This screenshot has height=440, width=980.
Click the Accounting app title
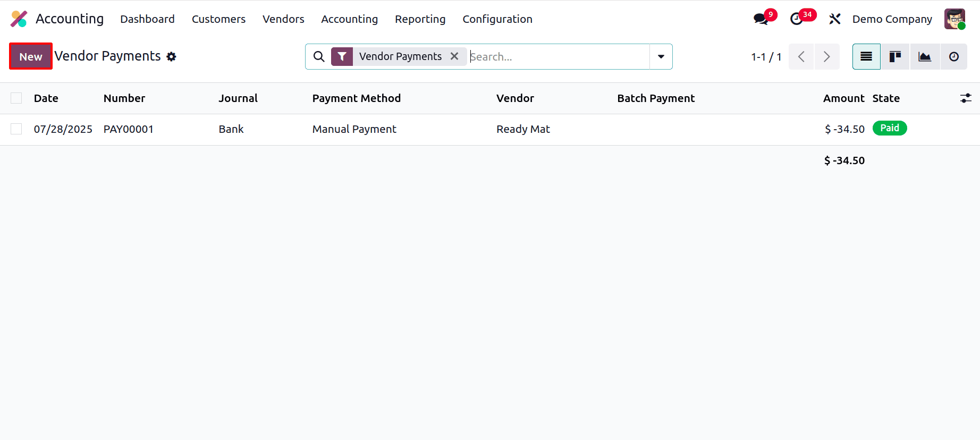70,19
